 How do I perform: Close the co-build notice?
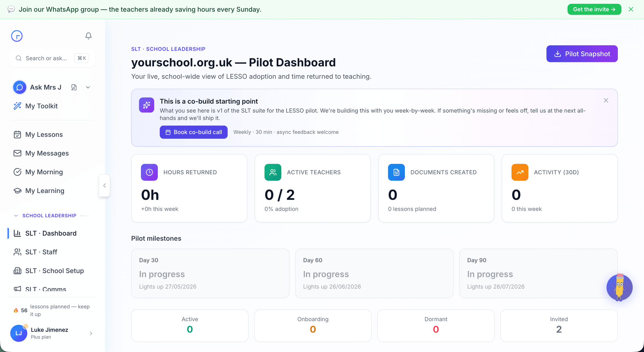(606, 101)
